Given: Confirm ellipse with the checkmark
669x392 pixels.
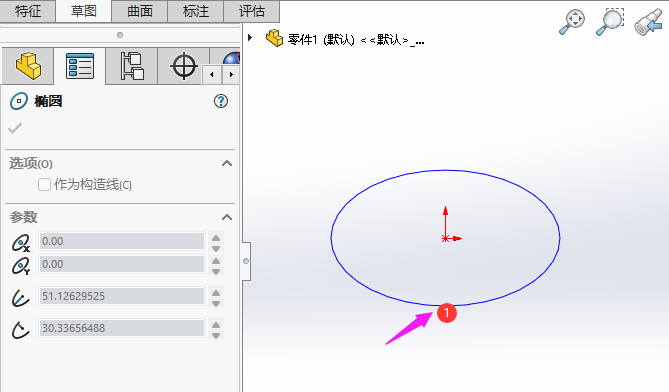Looking at the screenshot, I should tap(15, 128).
